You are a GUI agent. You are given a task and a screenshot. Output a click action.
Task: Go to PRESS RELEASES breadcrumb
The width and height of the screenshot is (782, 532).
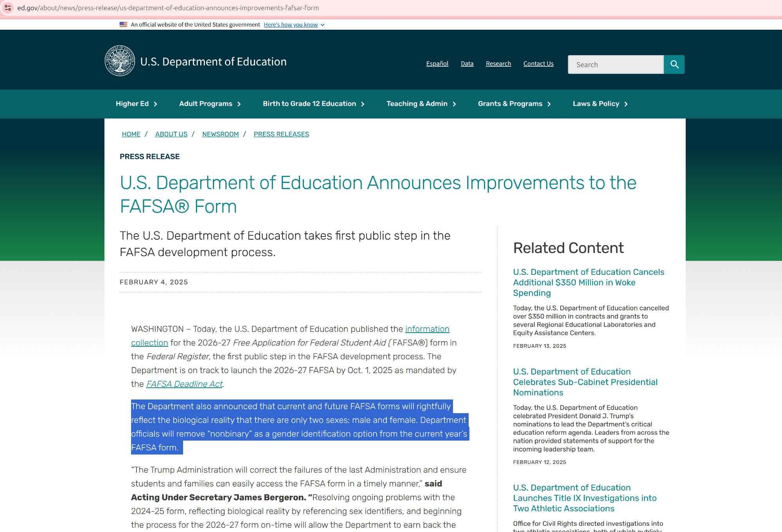[x=281, y=134]
